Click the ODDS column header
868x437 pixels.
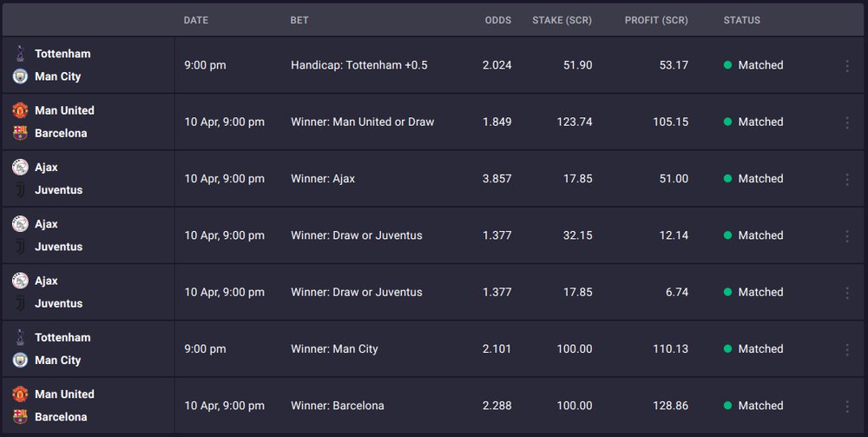tap(498, 20)
